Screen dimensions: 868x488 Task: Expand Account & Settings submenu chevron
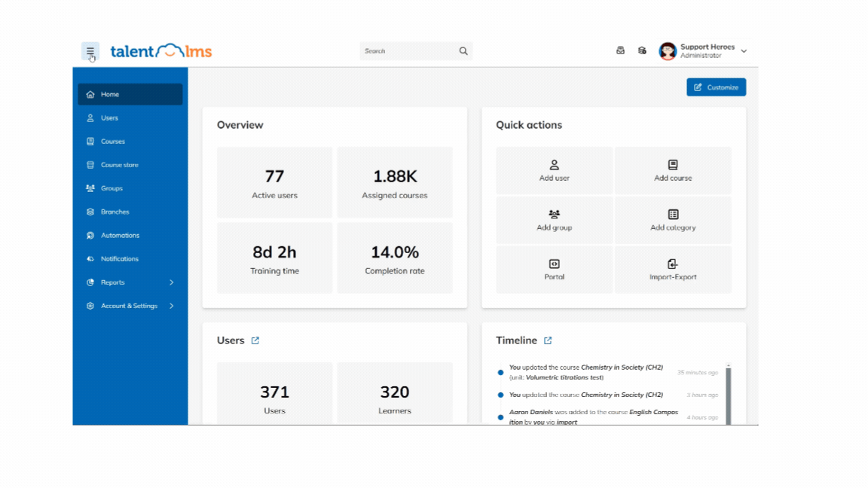172,306
